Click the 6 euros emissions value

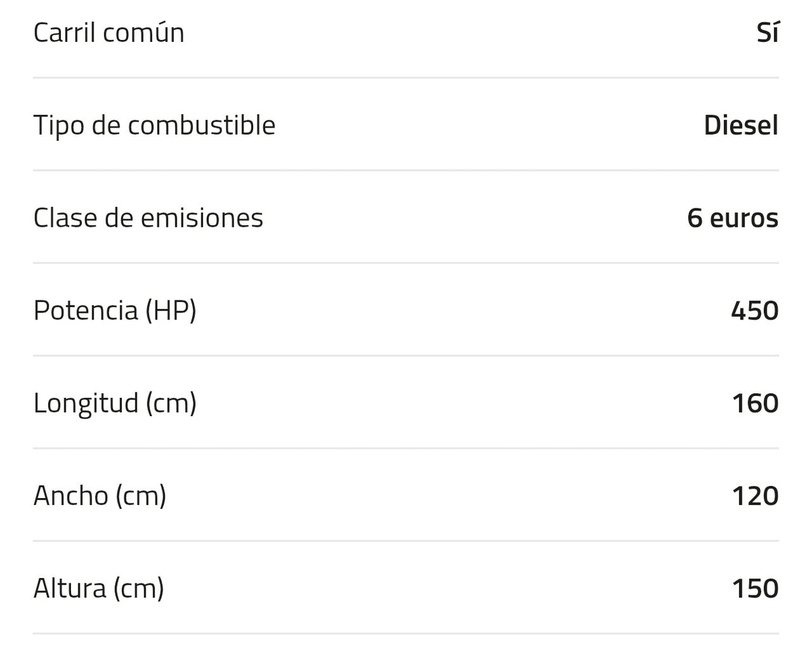[x=733, y=218]
